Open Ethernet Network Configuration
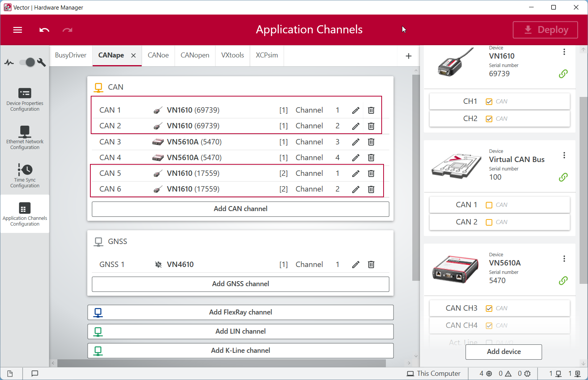The image size is (588, 380). 25,138
